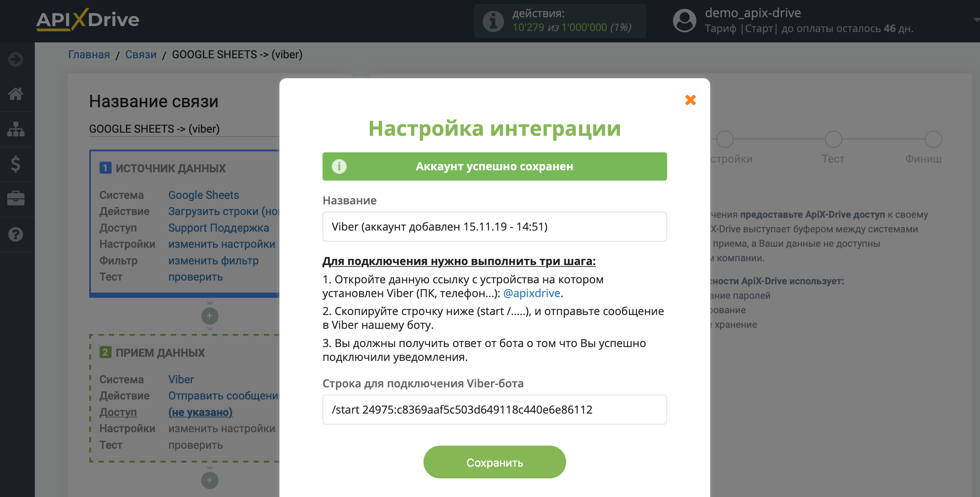The height and width of the screenshot is (497, 980).
Task: Click info icon in the success banner
Action: 339,166
